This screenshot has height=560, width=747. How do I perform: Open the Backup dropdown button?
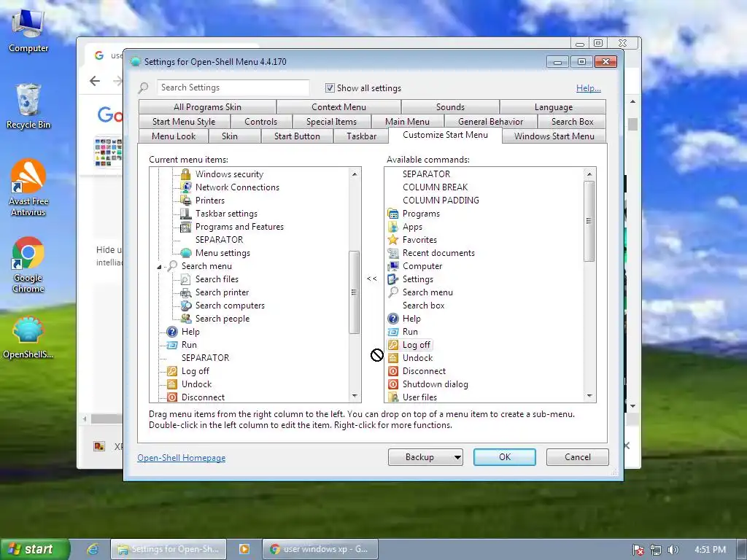coord(425,457)
